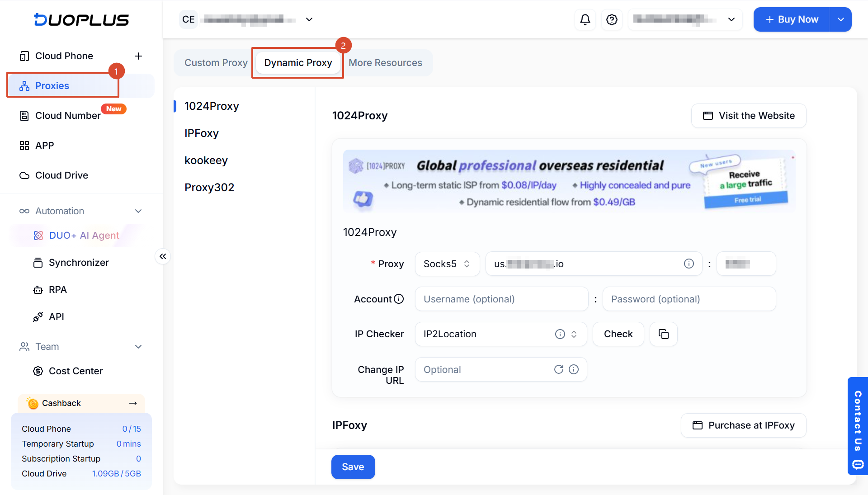
Task: Copy IP check result with copy icon
Action: coord(663,334)
